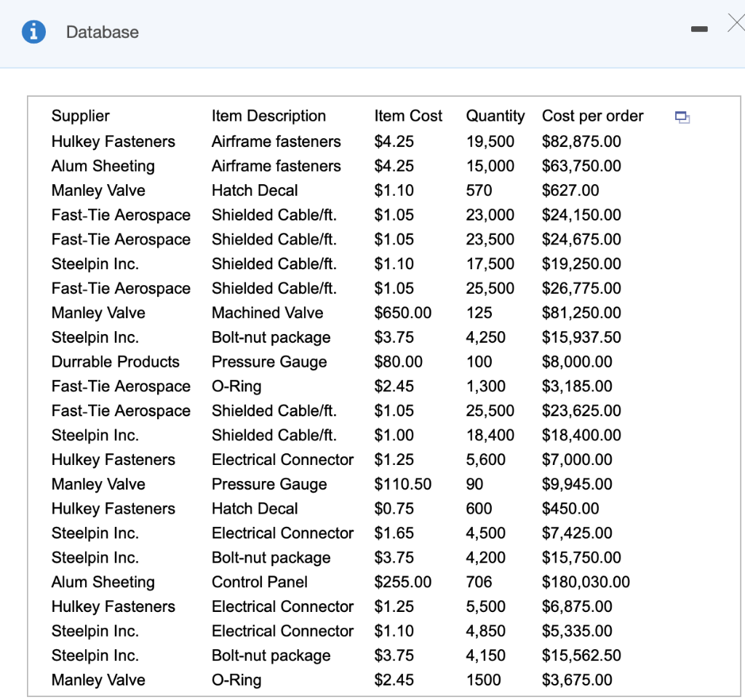Select the 23,000 quantity cell for Shielded Cable
The height and width of the screenshot is (700, 745).
pos(489,215)
